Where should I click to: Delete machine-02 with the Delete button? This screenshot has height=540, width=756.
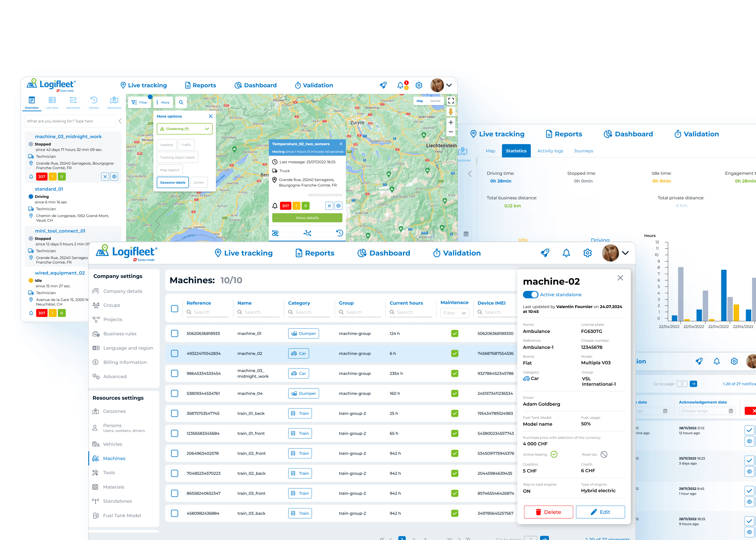click(548, 512)
